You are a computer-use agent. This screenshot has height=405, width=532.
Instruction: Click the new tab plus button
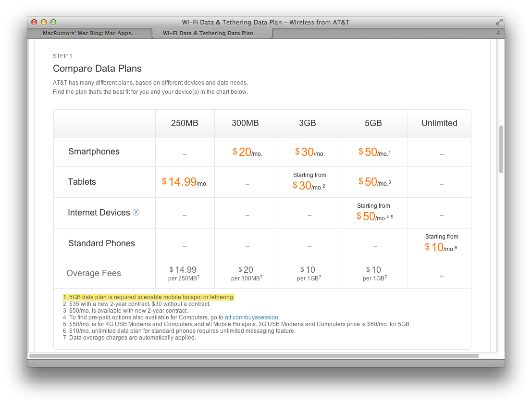498,33
